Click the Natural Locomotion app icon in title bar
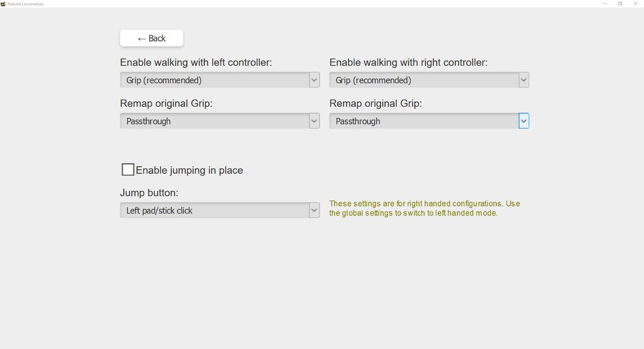This screenshot has width=644, height=349. pos(4,4)
